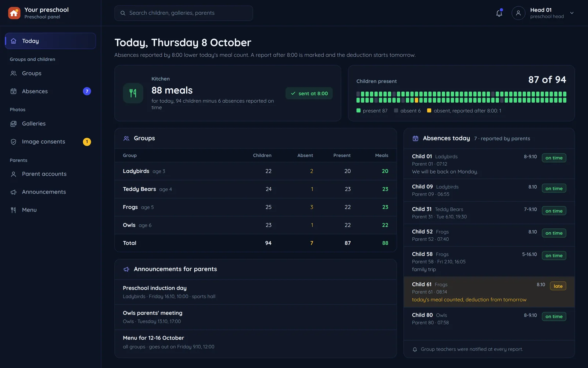This screenshot has height=368, width=588.
Task: Open Child 09 absence entry
Action: coord(489,190)
